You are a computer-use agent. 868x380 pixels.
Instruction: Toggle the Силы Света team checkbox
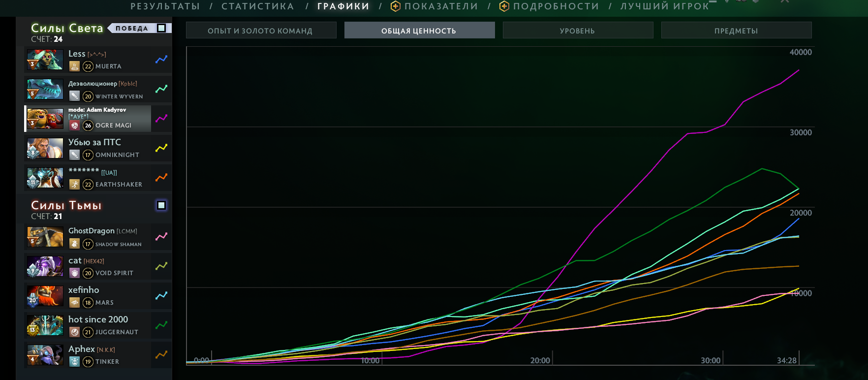click(161, 28)
